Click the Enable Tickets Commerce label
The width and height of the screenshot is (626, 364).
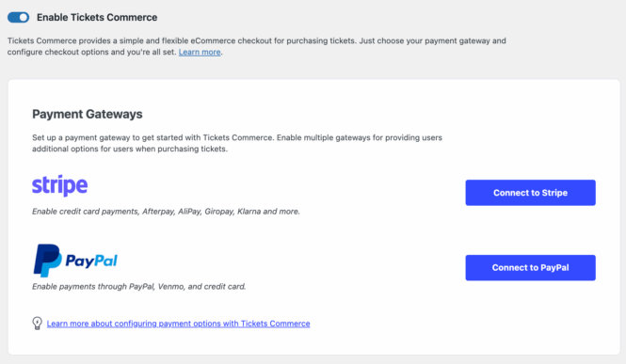click(x=97, y=18)
